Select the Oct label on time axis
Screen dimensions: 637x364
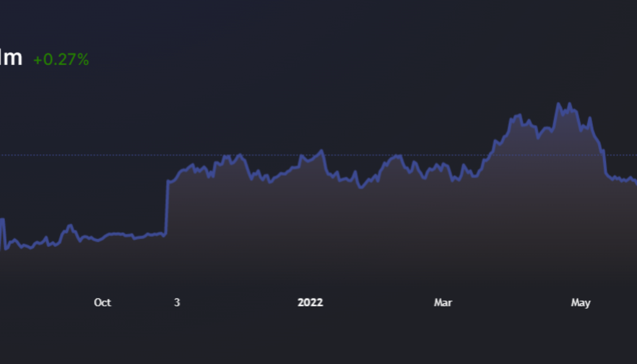pos(103,302)
